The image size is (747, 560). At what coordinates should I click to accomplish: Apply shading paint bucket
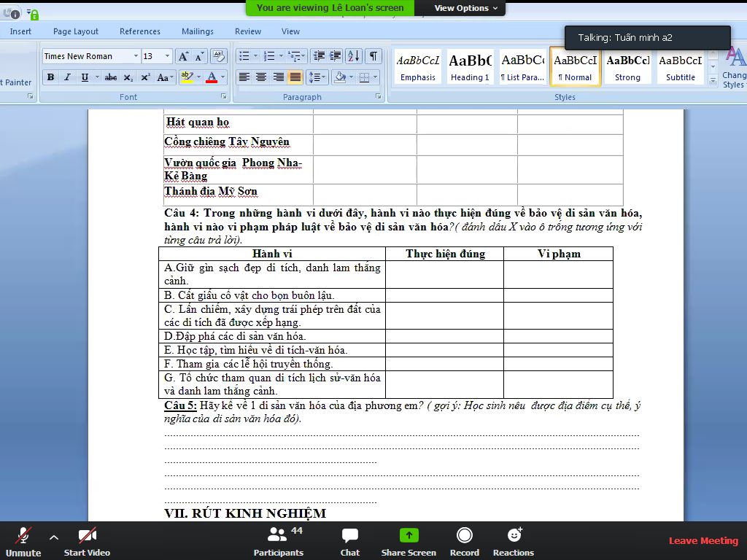[340, 77]
